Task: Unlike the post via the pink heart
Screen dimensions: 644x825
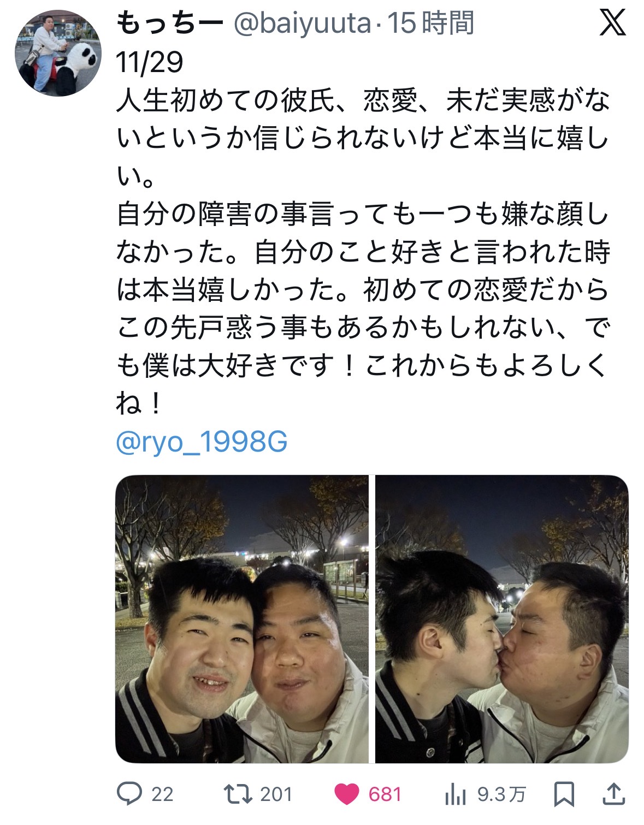Action: tap(346, 794)
